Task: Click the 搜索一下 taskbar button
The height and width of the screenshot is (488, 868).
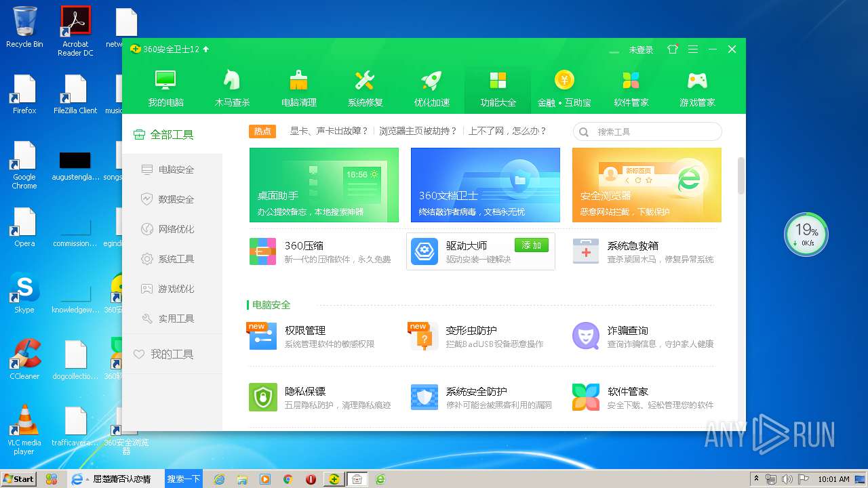Action: pos(184,479)
